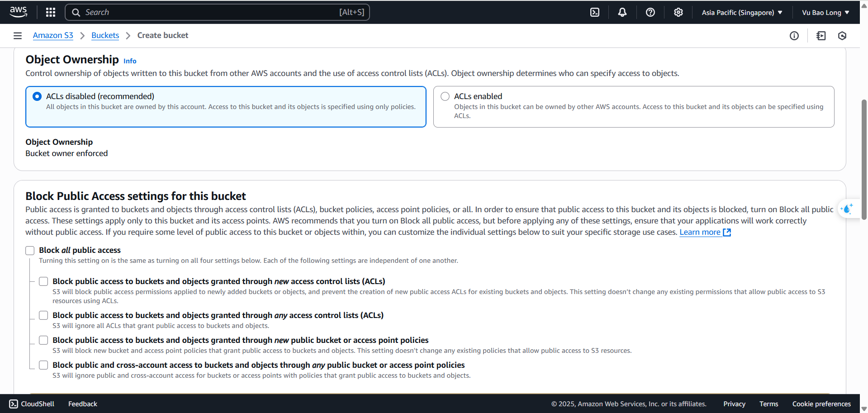Open the services grid menu

pos(51,12)
